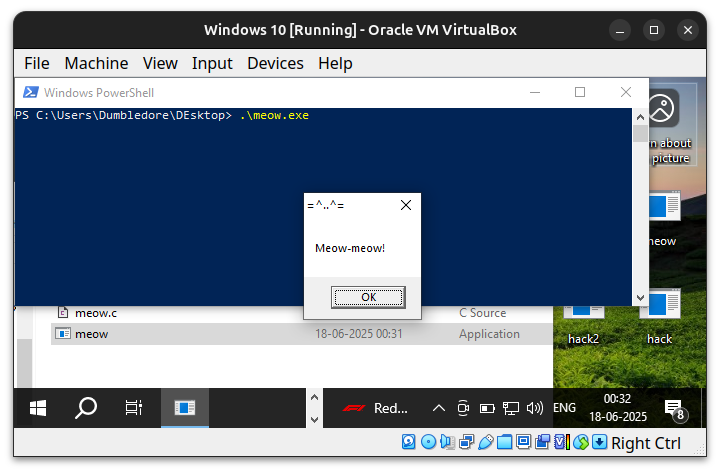Click the display settings status icon
Image resolution: width=720 pixels, height=473 pixels.
(x=523, y=442)
